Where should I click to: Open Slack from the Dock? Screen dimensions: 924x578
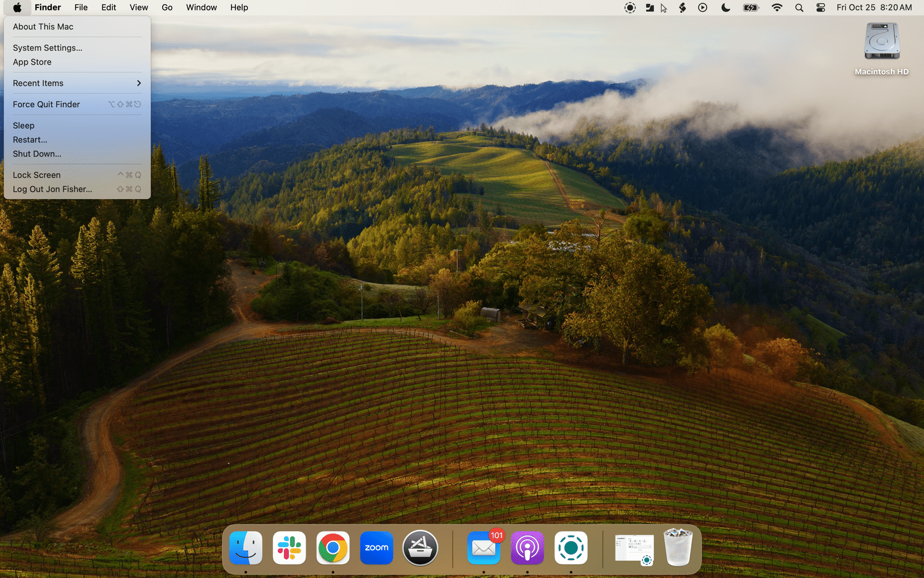pyautogui.click(x=290, y=548)
